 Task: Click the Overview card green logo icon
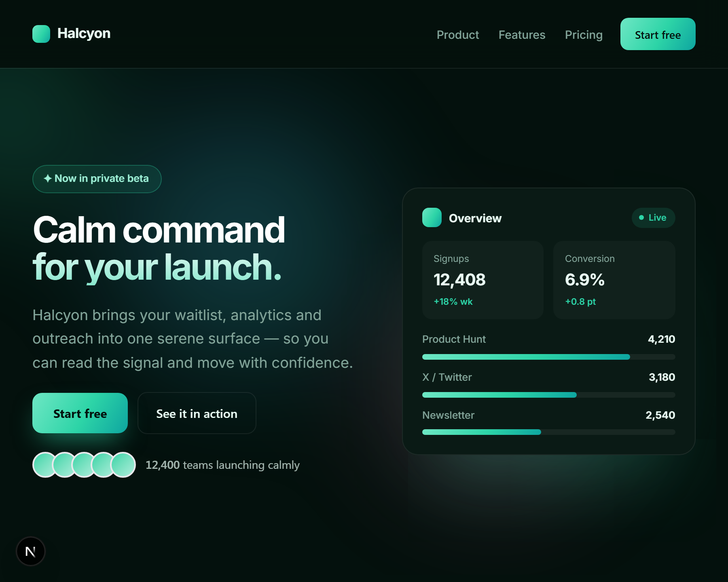pyautogui.click(x=432, y=217)
